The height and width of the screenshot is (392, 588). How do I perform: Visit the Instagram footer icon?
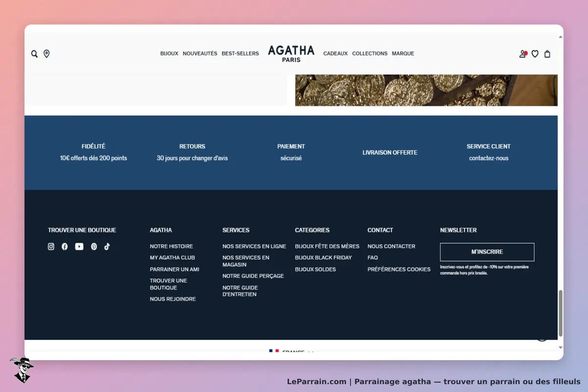click(x=51, y=246)
